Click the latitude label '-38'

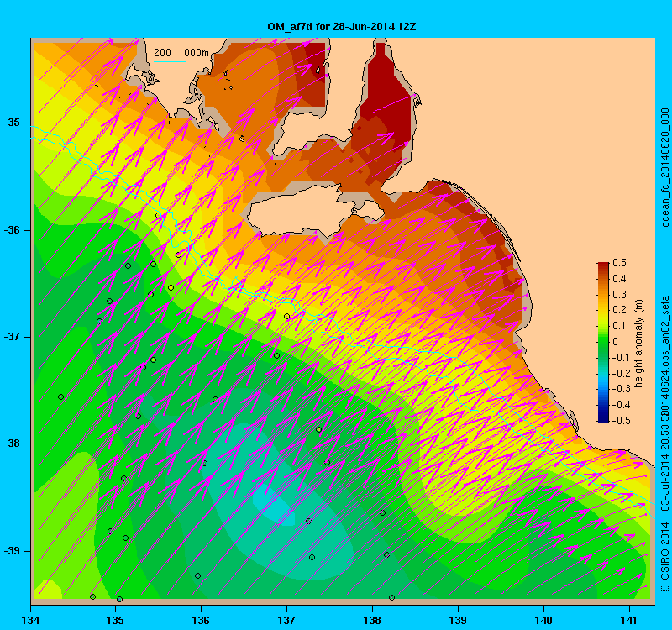tap(13, 444)
